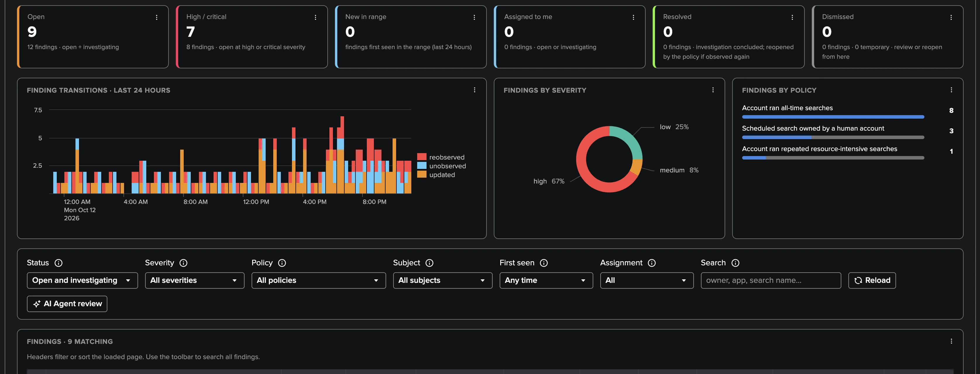Show info tooltip for Subject filter
The width and height of the screenshot is (980, 374).
click(429, 263)
